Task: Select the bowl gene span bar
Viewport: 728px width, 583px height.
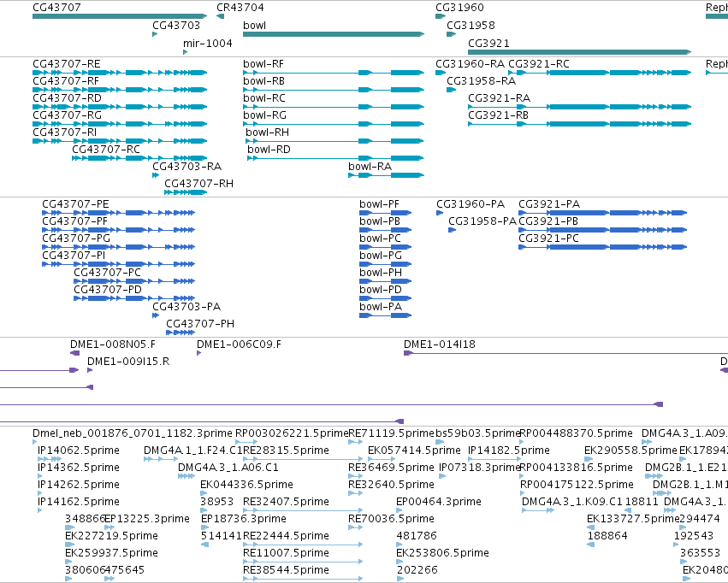Action: point(334,34)
